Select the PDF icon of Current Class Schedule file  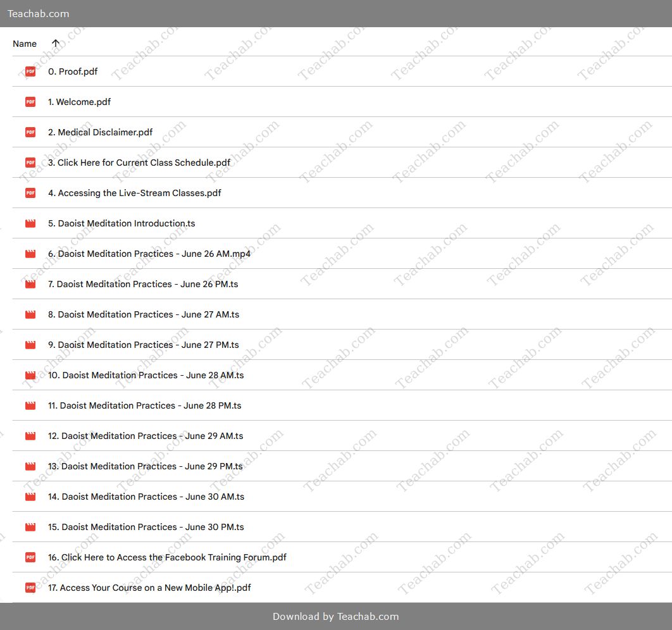pyautogui.click(x=30, y=163)
